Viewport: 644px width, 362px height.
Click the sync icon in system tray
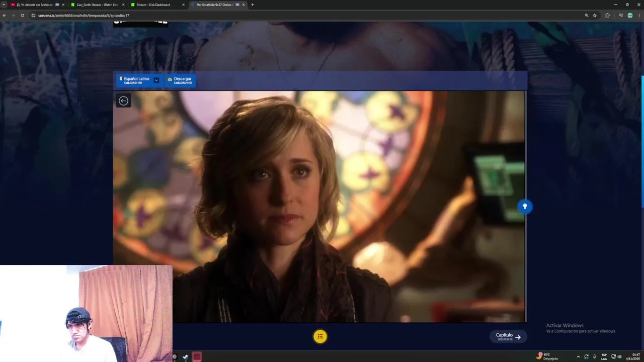(586, 356)
